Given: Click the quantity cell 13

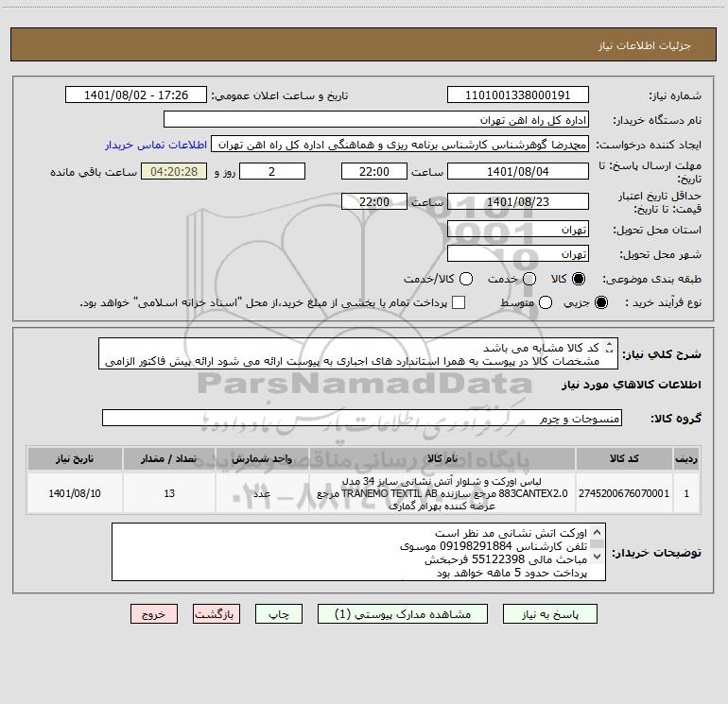Looking at the screenshot, I should 169,493.
